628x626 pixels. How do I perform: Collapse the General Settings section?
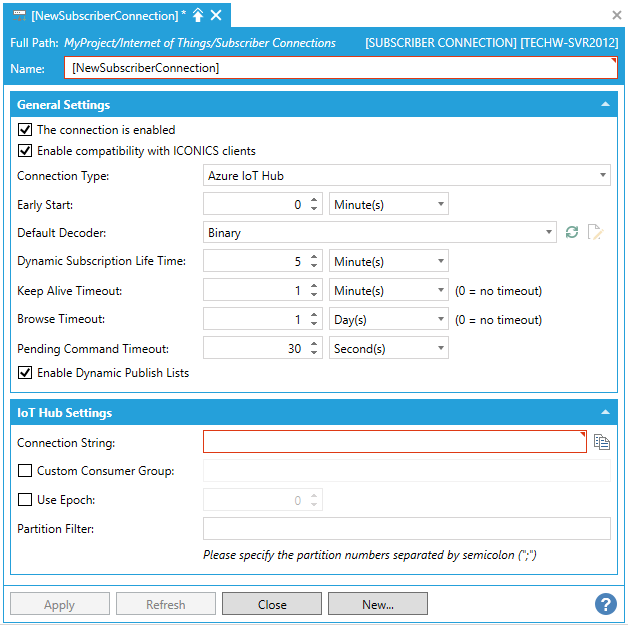click(x=605, y=104)
